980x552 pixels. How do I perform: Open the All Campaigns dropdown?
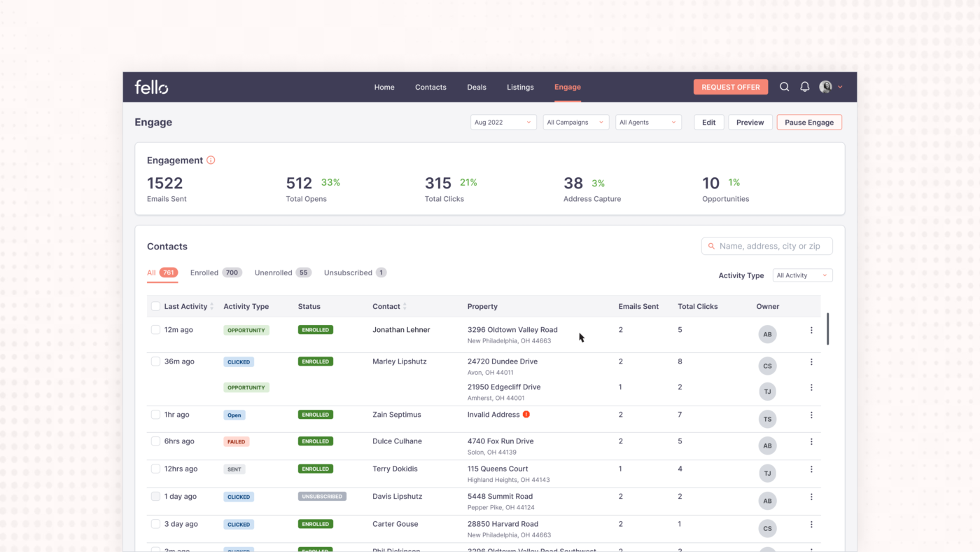[575, 121]
